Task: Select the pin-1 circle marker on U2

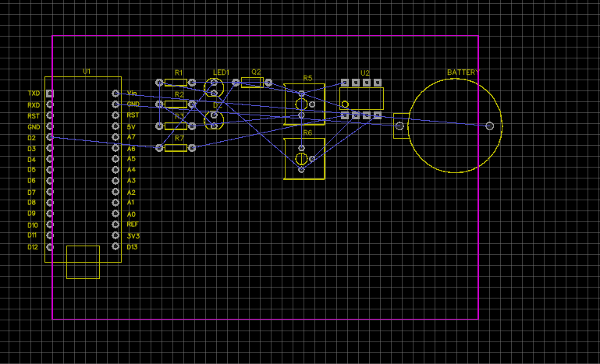Action: pos(345,104)
